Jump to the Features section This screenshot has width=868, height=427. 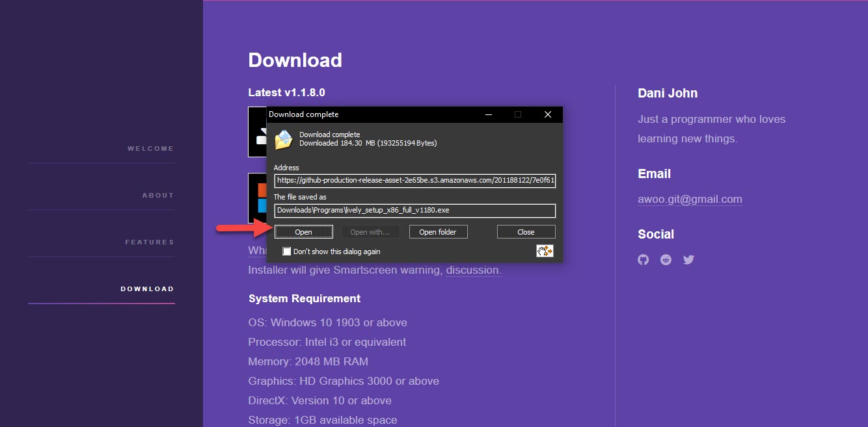[x=150, y=242]
